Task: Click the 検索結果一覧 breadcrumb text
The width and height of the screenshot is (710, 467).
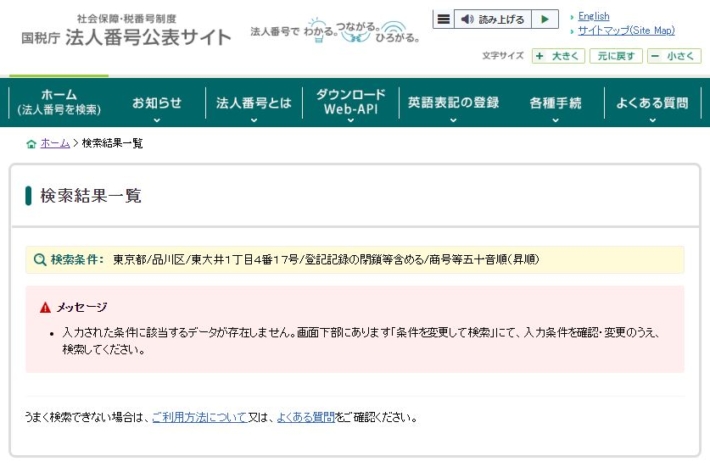Action: point(112,143)
